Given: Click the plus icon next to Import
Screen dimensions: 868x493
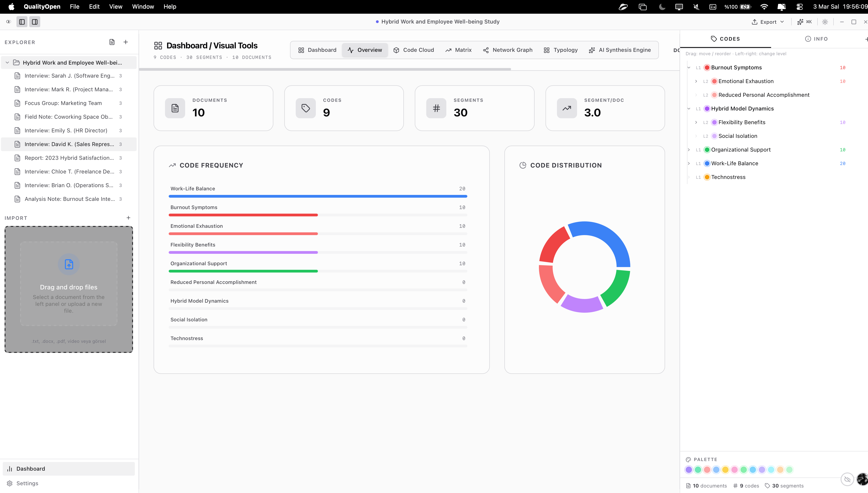Looking at the screenshot, I should click(128, 218).
